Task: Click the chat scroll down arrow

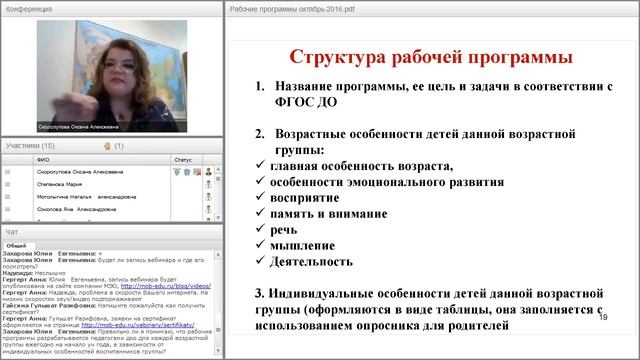Action: pyautogui.click(x=218, y=351)
